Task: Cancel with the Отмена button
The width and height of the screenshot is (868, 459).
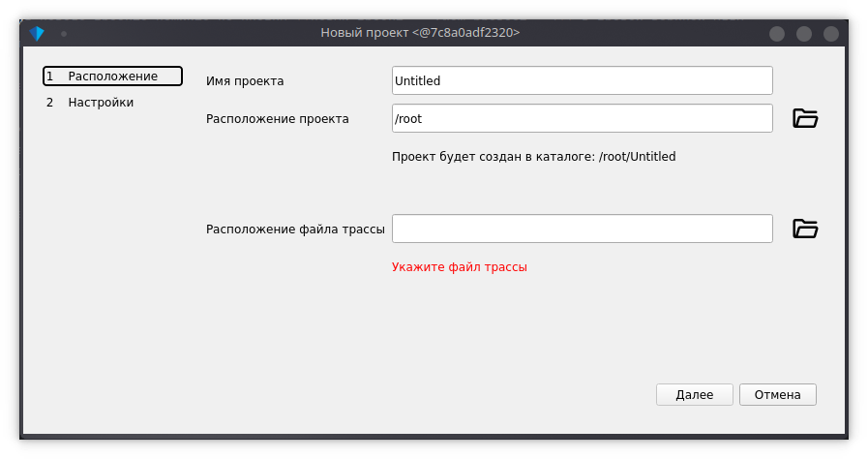Action: (x=777, y=395)
